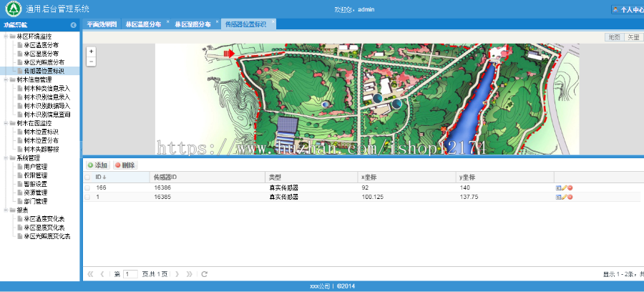Screen dimensions: 644x292
Task: Click the sensor ID cell 16386
Action: (x=162, y=188)
